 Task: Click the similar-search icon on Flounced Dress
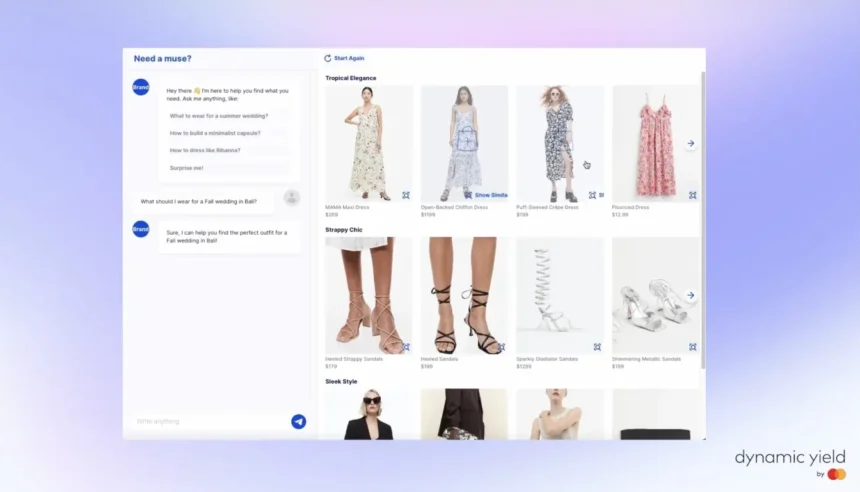[x=693, y=195]
